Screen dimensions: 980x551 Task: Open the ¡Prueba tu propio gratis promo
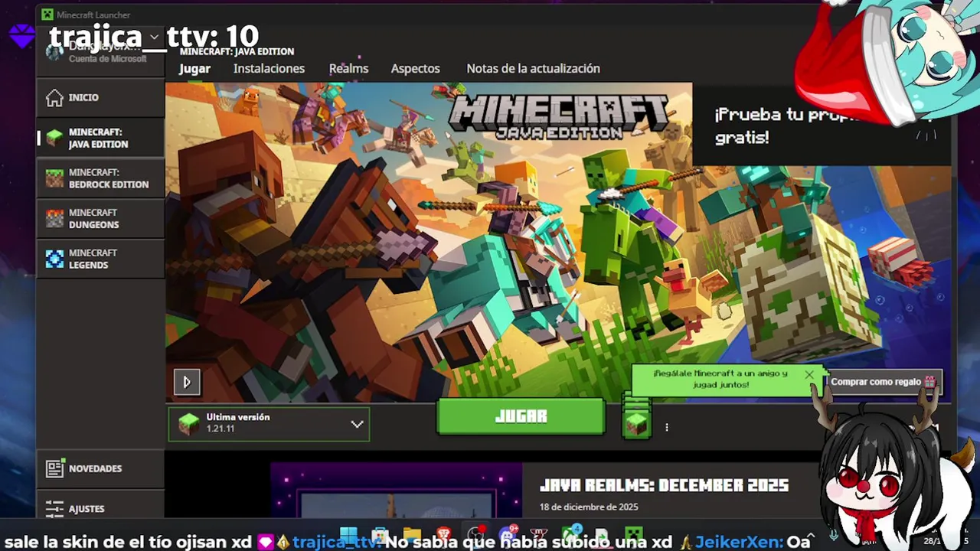(x=821, y=125)
